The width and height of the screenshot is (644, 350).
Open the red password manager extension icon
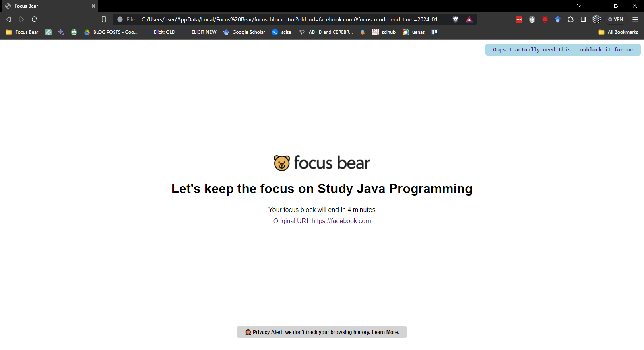(519, 19)
